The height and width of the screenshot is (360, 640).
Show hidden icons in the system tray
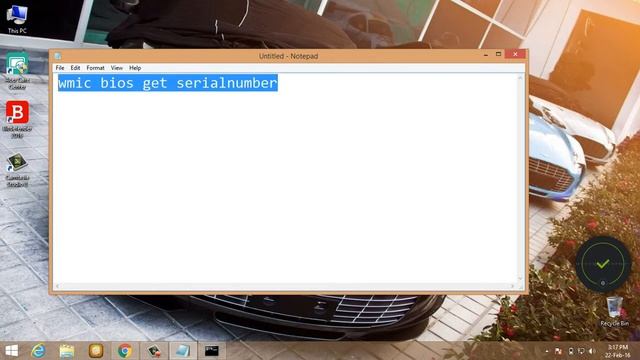point(547,351)
